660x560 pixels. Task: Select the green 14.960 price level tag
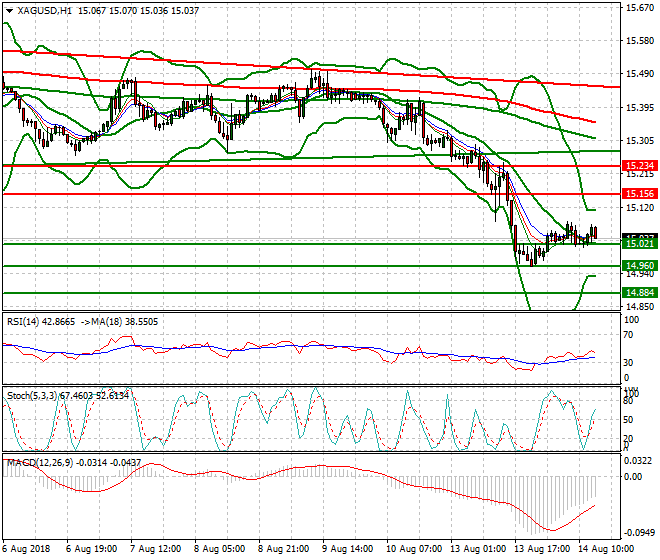(639, 266)
